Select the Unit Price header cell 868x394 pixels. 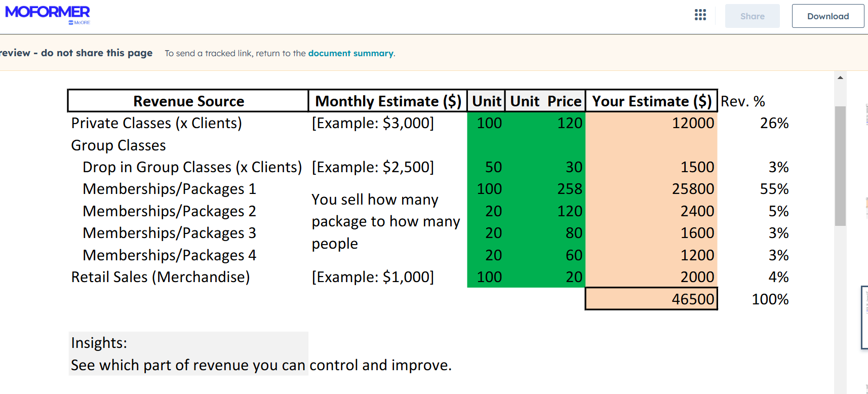click(x=545, y=101)
